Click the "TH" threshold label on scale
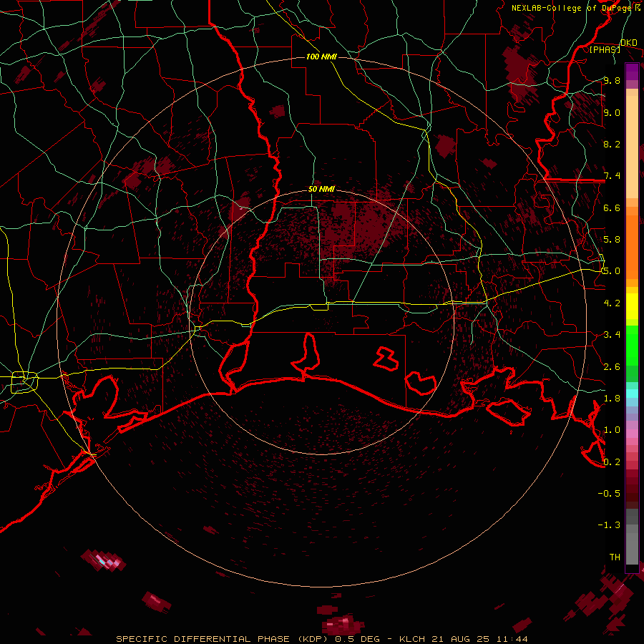This screenshot has width=644, height=644. [x=615, y=557]
